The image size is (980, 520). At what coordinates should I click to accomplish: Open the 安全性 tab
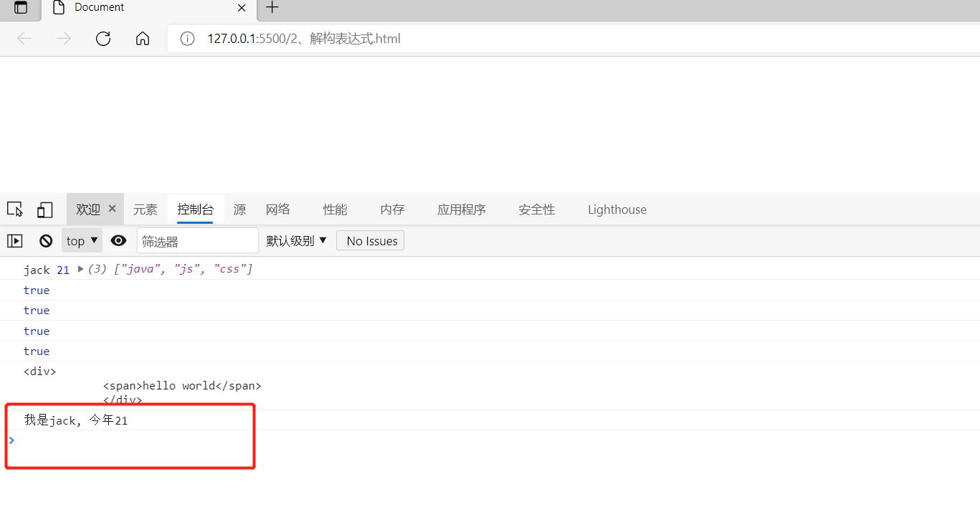(x=537, y=209)
